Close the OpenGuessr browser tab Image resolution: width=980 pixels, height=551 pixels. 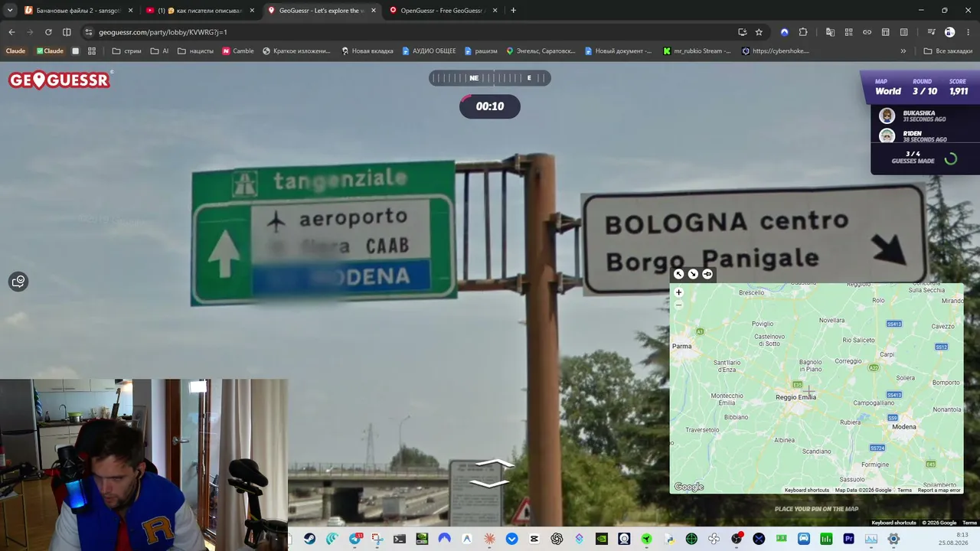coord(495,11)
